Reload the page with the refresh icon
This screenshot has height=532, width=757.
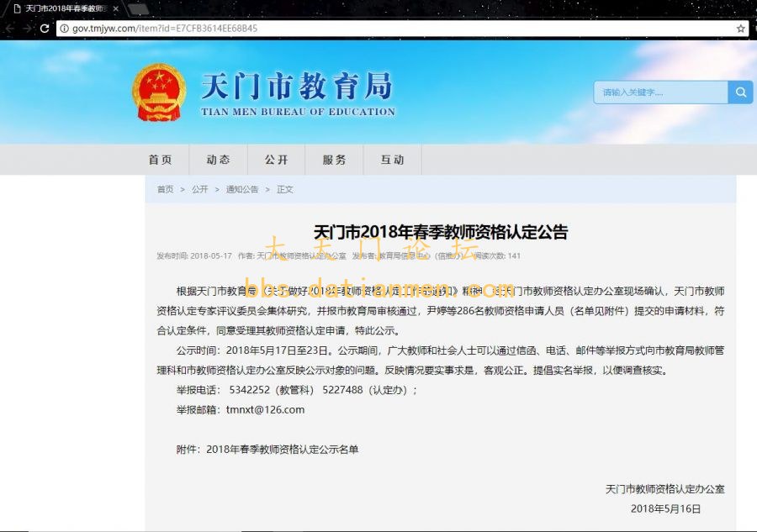(45, 29)
